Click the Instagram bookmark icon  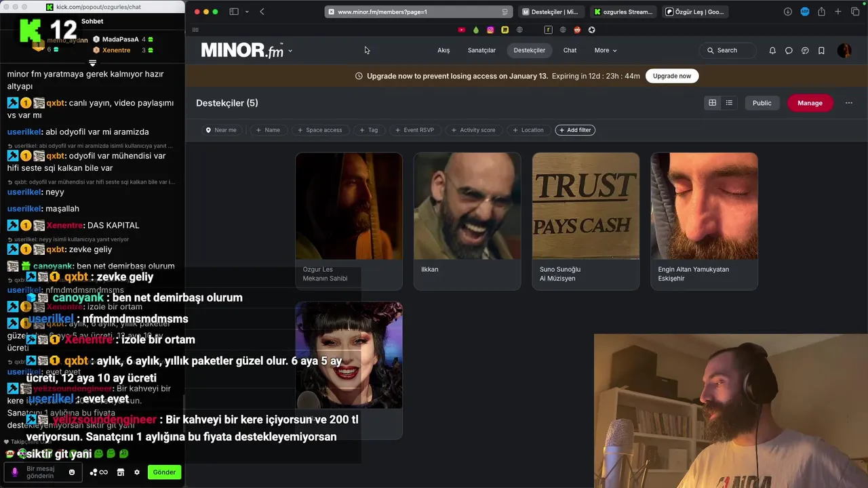[x=490, y=30]
